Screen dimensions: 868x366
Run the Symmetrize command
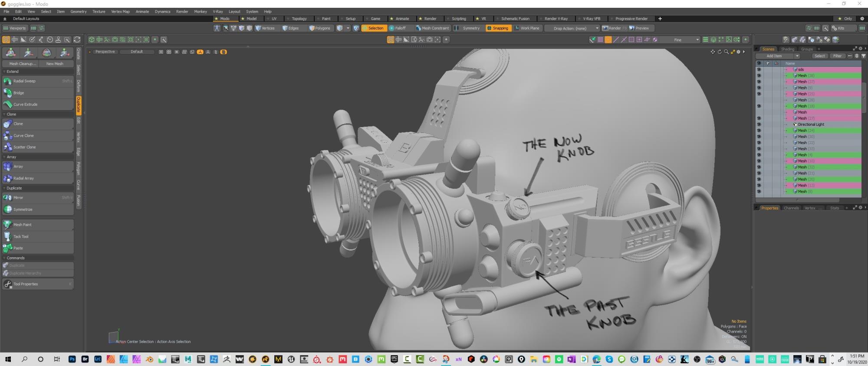38,209
